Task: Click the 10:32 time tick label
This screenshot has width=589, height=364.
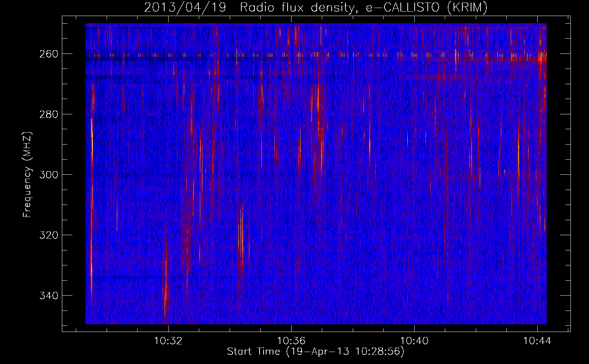Action: (168, 341)
